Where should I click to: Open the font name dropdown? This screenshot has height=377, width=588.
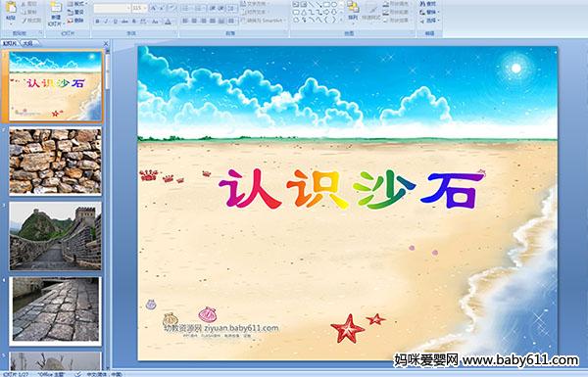127,8
